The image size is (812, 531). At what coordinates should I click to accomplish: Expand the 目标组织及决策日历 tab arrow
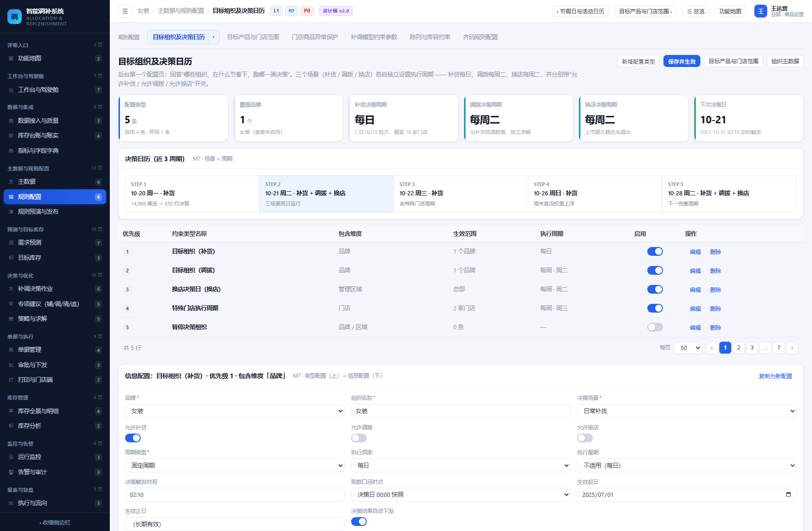tap(214, 37)
